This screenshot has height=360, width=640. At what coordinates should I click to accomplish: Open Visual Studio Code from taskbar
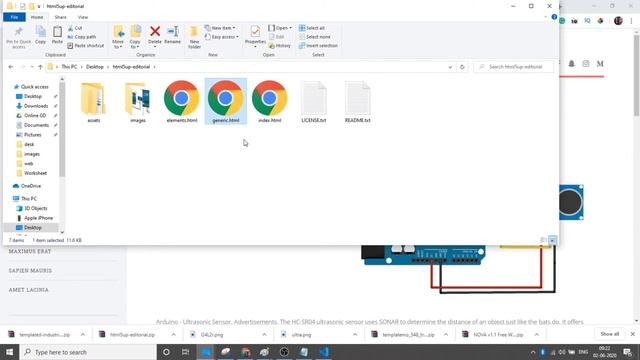tap(324, 352)
